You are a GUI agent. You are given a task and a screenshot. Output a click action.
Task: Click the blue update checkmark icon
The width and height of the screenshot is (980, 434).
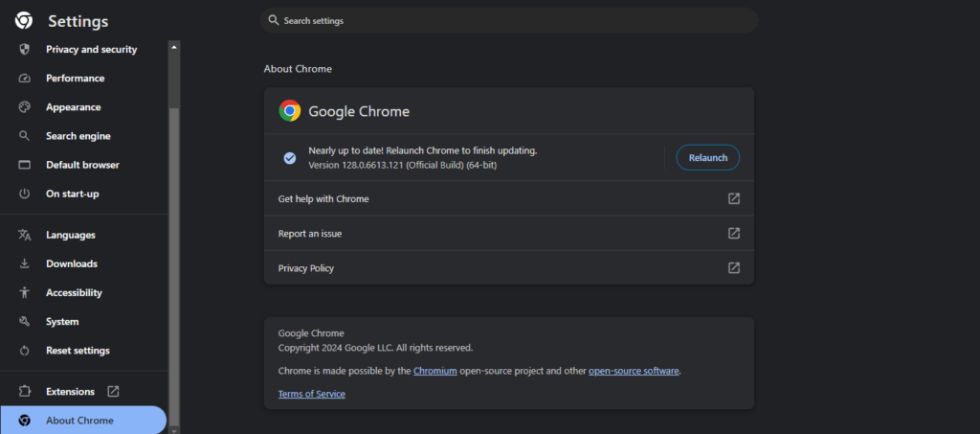pyautogui.click(x=289, y=158)
